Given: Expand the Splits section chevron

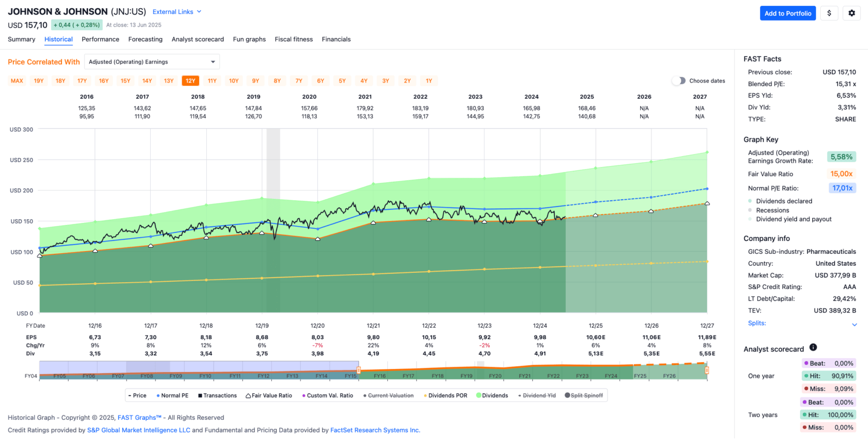Looking at the screenshot, I should point(854,324).
